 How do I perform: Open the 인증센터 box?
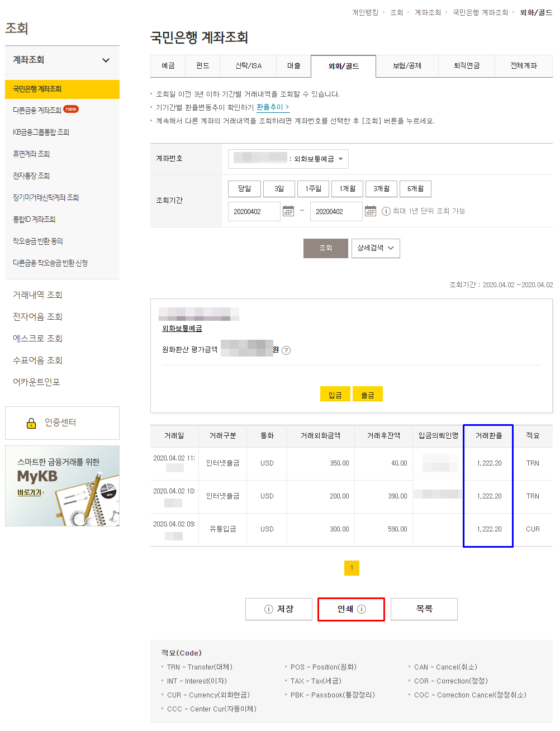[62, 423]
